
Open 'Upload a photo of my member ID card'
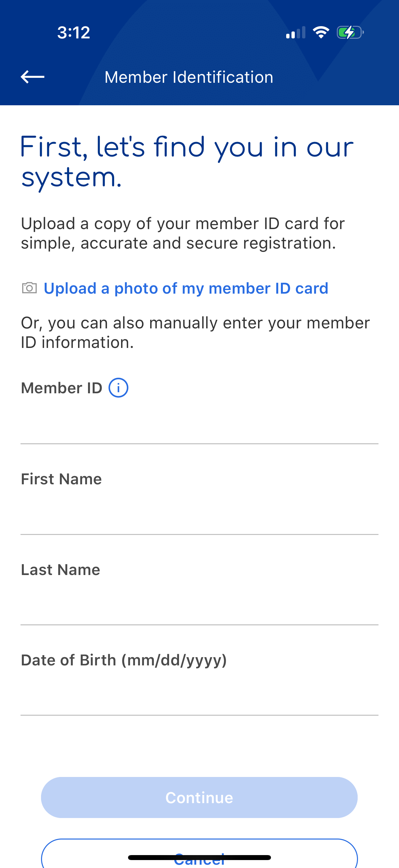[x=186, y=288]
